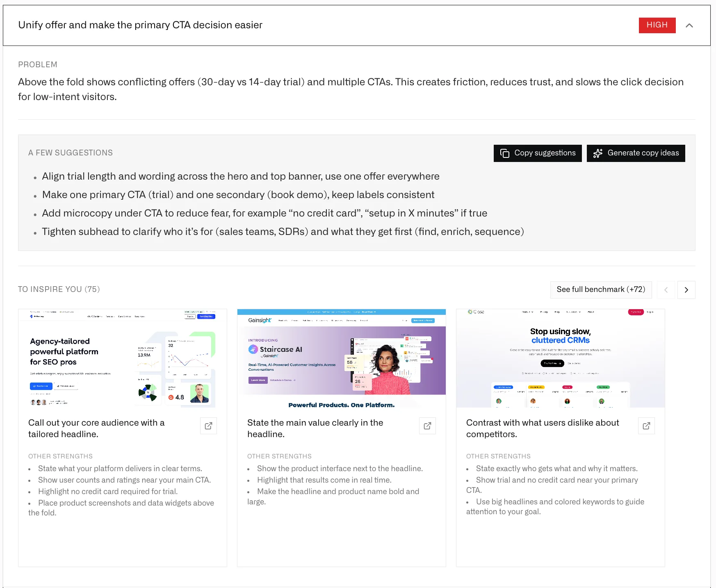Click See full benchmark (+72)
The image size is (716, 588).
(601, 289)
